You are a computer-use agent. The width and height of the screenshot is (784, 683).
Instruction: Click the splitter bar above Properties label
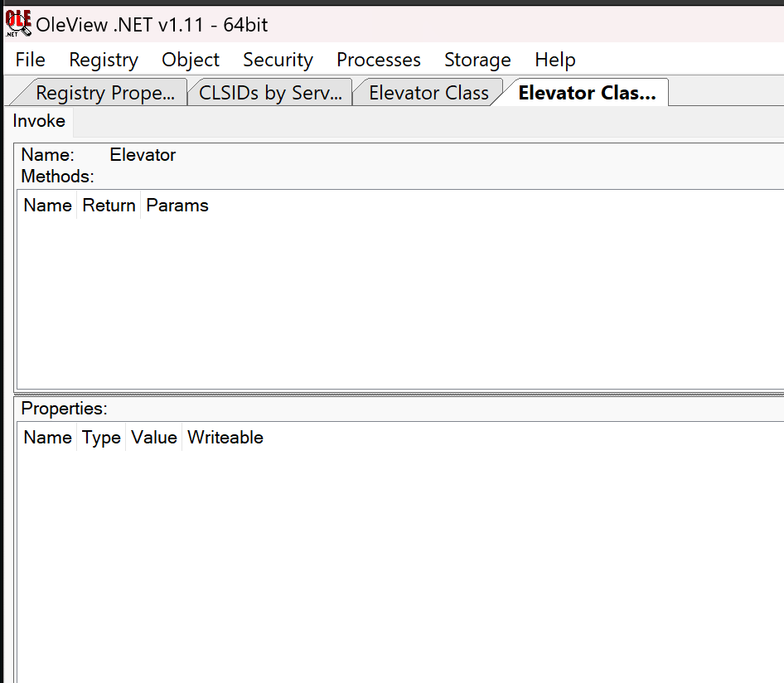(x=398, y=394)
